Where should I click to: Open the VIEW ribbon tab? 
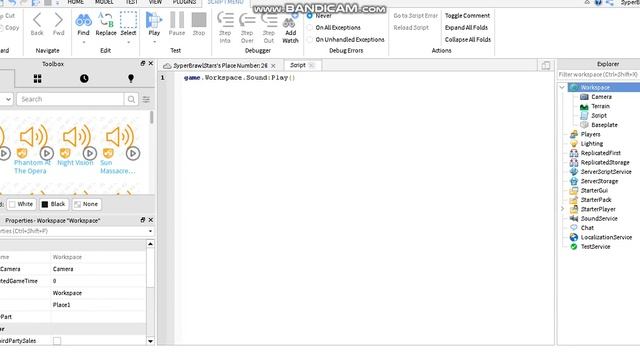coord(155,2)
